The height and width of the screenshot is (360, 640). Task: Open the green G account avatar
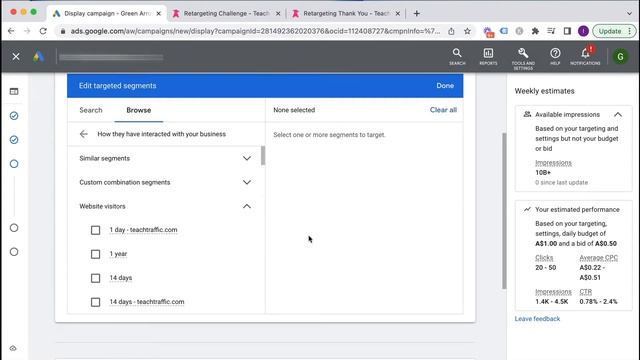click(x=620, y=57)
